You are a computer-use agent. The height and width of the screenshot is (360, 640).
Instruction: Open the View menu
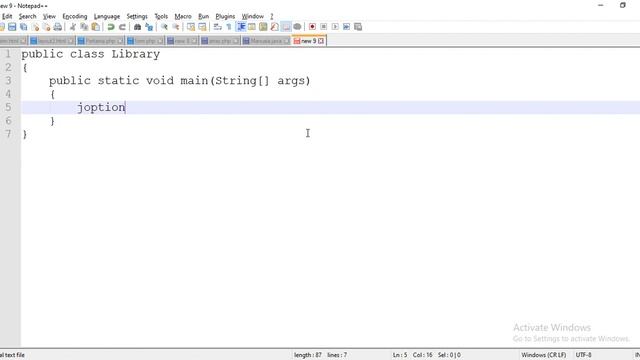(49, 16)
